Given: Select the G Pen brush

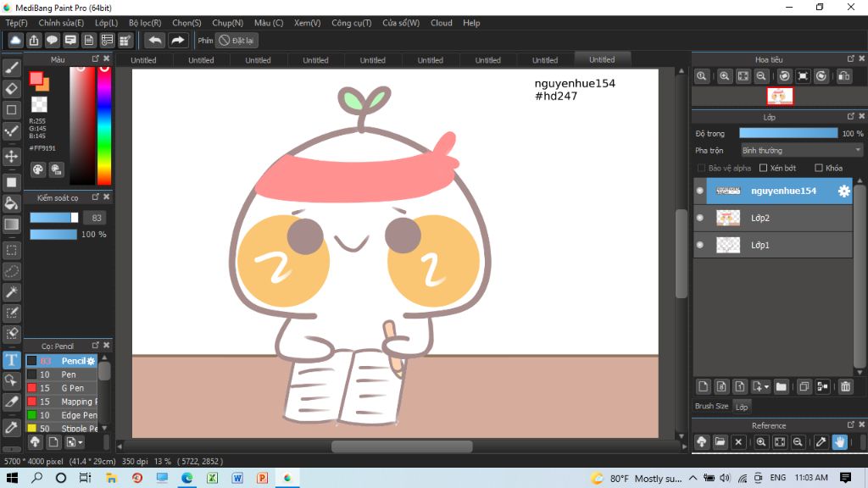Looking at the screenshot, I should (x=61, y=388).
